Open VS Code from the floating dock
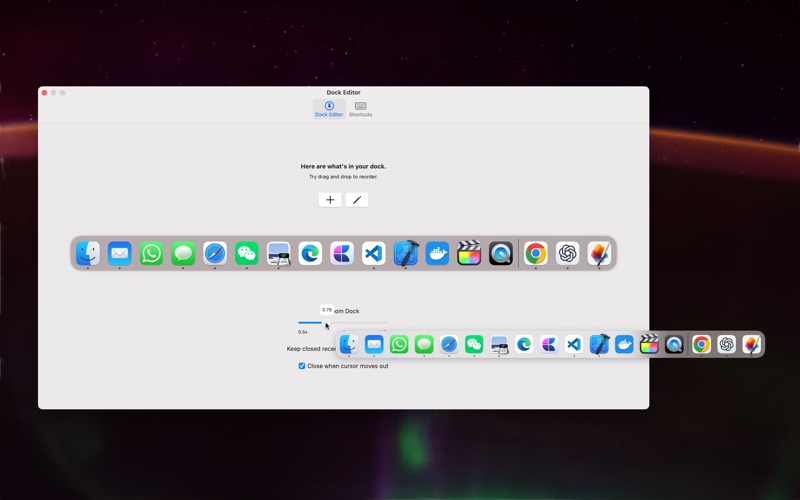800x500 pixels. (574, 344)
